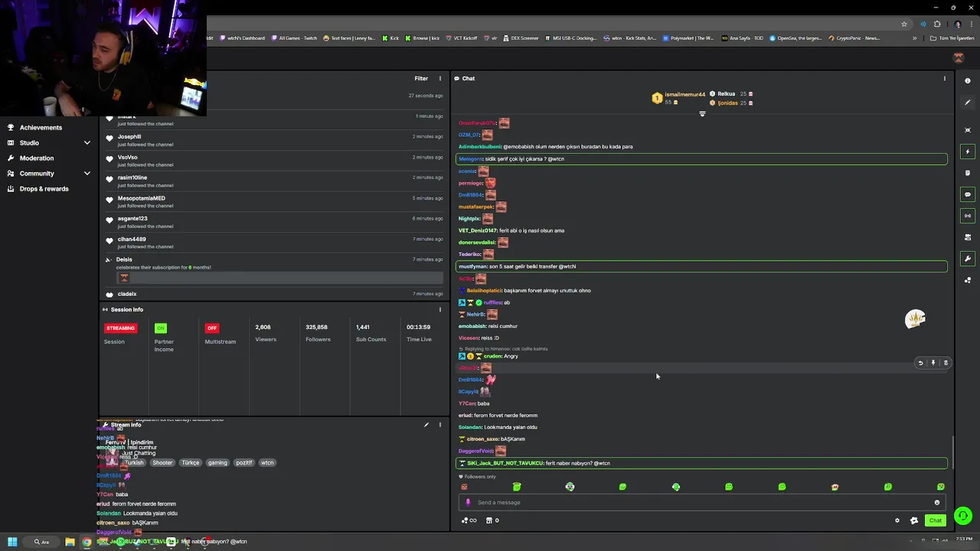The height and width of the screenshot is (551, 980).
Task: Click the red emote in quick emote row
Action: (464, 487)
